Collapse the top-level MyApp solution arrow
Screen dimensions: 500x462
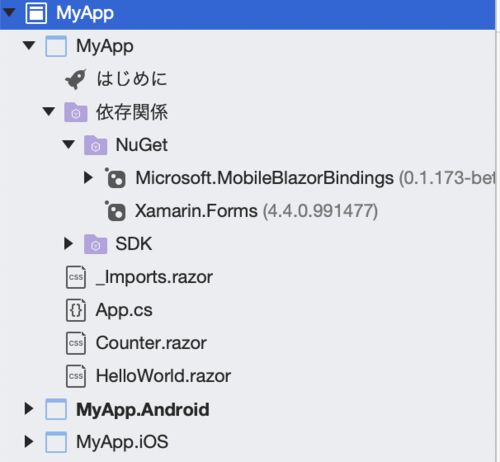[x=8, y=12]
